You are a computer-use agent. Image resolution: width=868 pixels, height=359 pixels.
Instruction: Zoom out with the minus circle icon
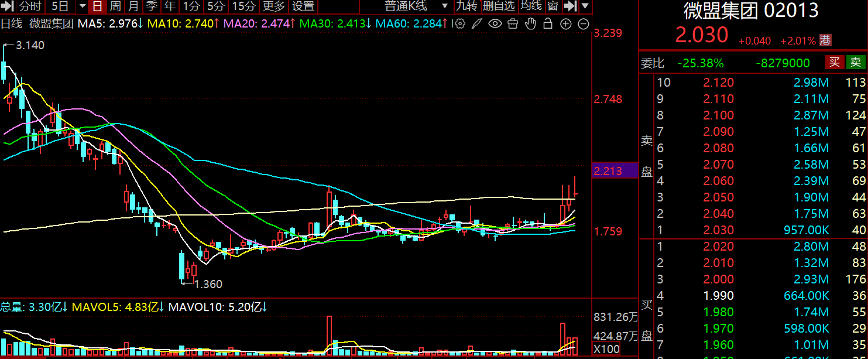584,24
